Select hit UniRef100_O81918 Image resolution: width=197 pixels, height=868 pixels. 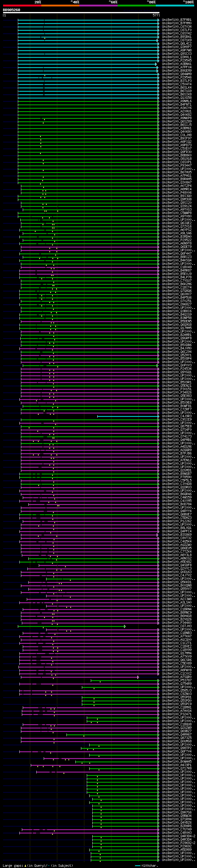pos(177,159)
